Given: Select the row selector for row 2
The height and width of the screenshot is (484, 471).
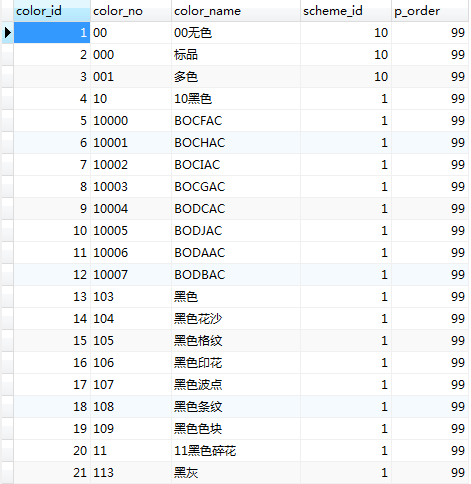Looking at the screenshot, I should click(x=8, y=55).
